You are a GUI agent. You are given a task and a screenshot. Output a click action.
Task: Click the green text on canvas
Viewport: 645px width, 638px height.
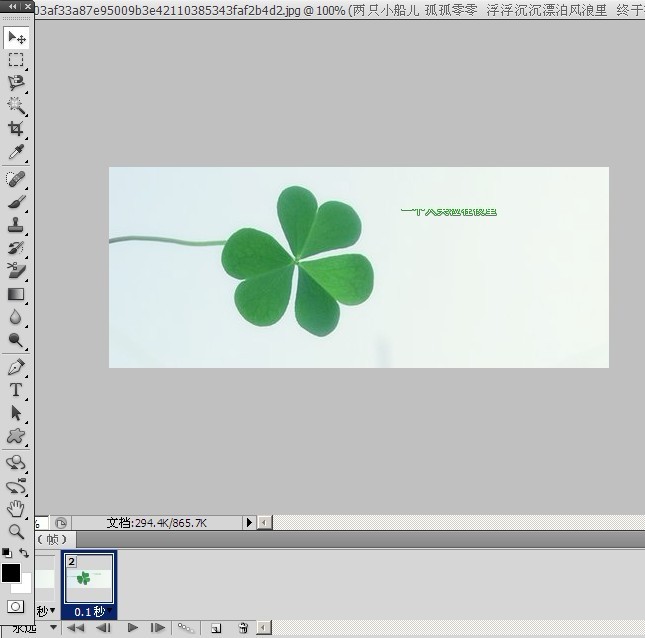point(449,212)
